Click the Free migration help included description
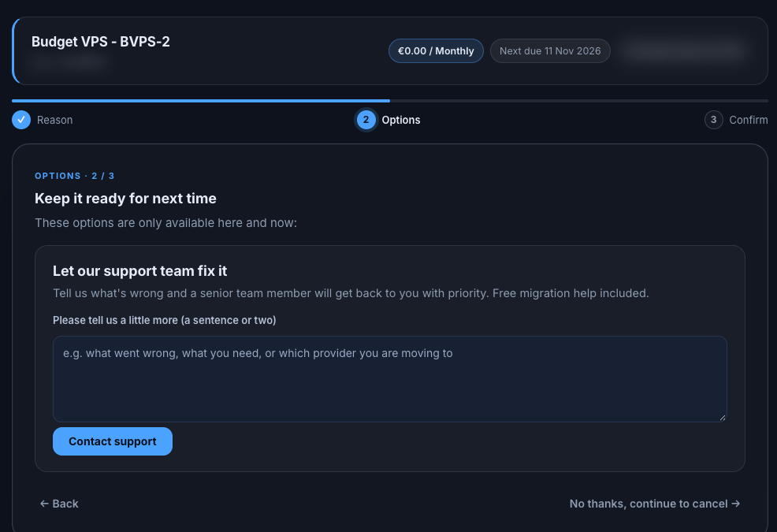Screen dimensions: 777x532 351,293
